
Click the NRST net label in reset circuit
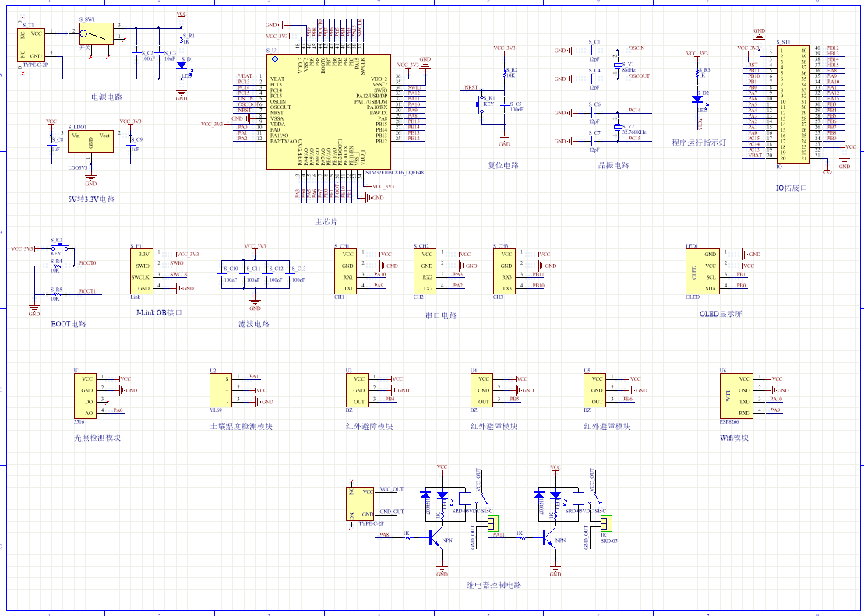point(471,87)
